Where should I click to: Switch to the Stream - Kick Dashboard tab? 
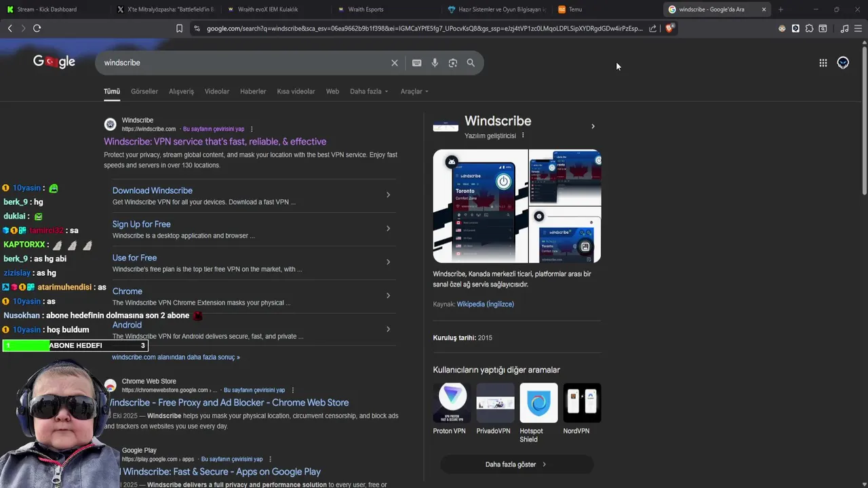pyautogui.click(x=54, y=9)
